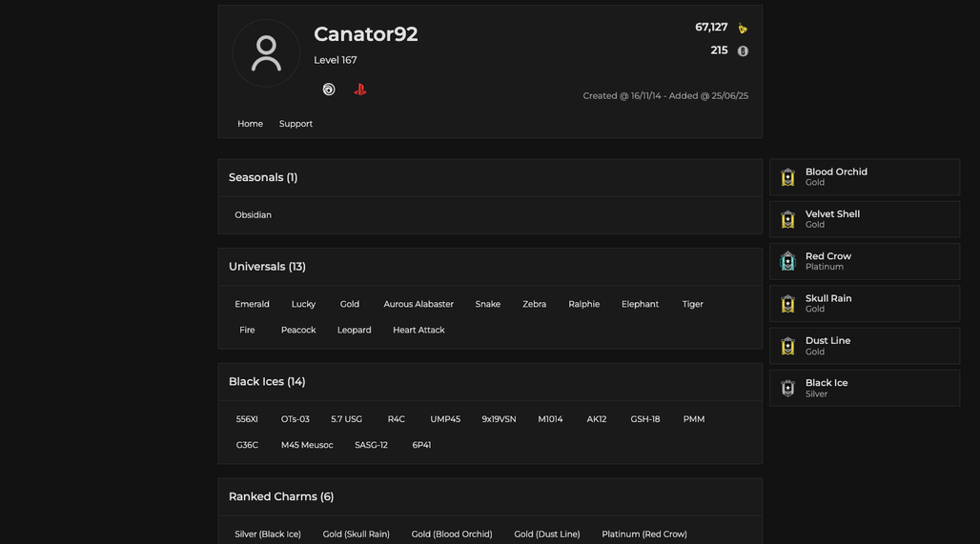Open the Home menu item
The width and height of the screenshot is (980, 544).
point(250,124)
